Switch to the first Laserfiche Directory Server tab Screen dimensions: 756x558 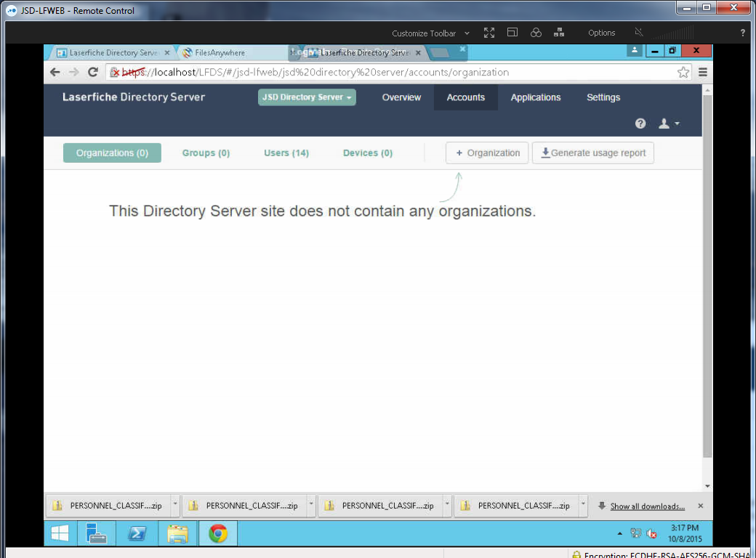(113, 52)
